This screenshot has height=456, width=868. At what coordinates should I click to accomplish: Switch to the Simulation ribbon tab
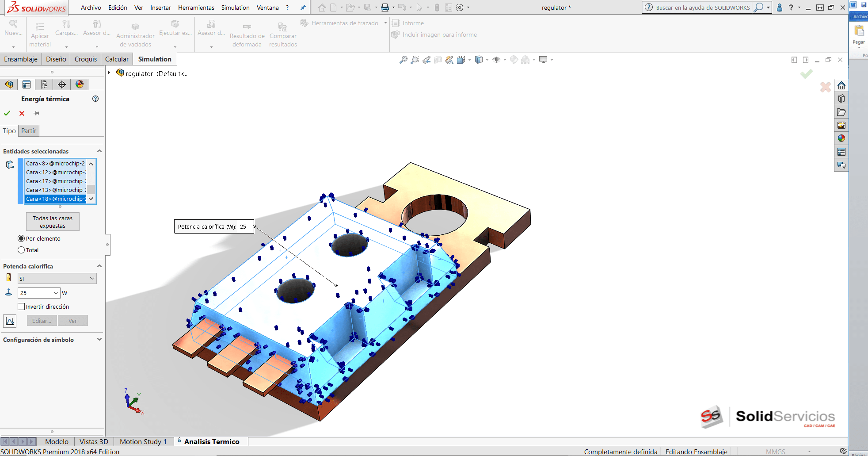click(x=154, y=59)
